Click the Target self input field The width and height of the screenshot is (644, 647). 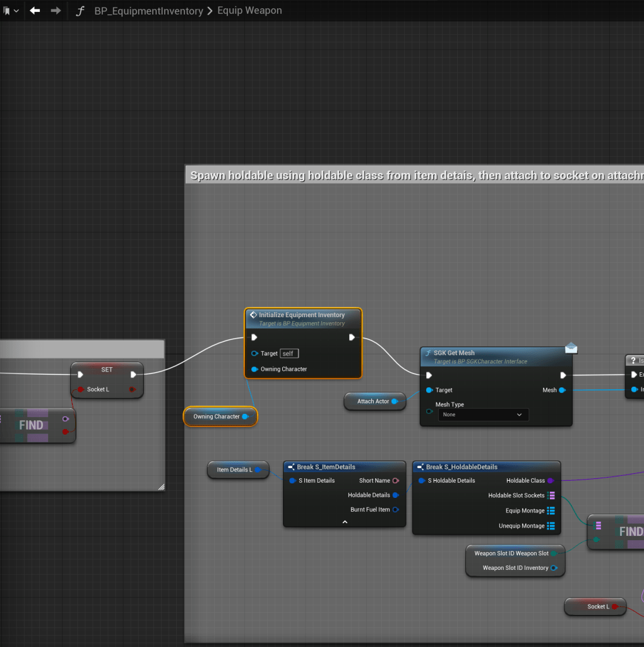tap(289, 354)
